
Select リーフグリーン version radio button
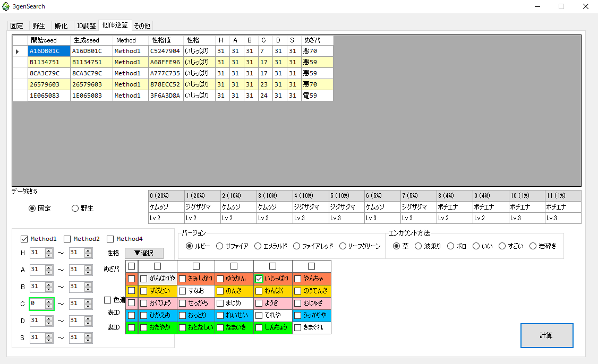click(360, 246)
